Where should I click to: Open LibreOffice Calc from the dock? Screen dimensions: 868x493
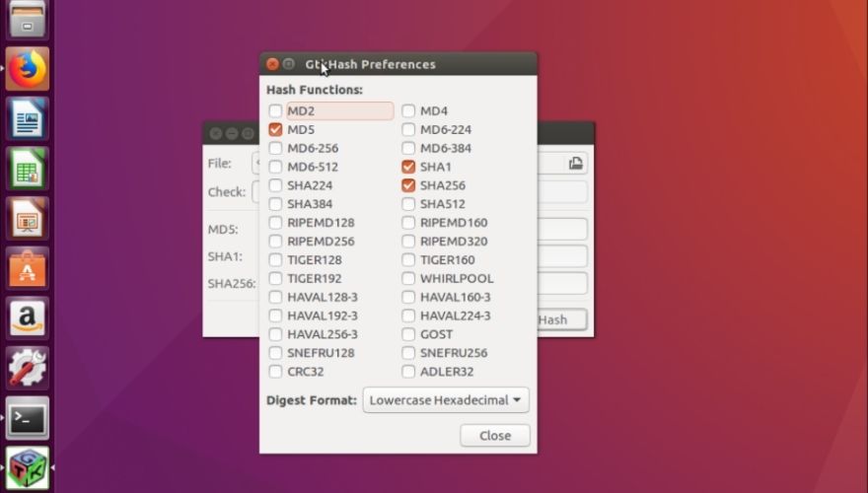click(28, 169)
